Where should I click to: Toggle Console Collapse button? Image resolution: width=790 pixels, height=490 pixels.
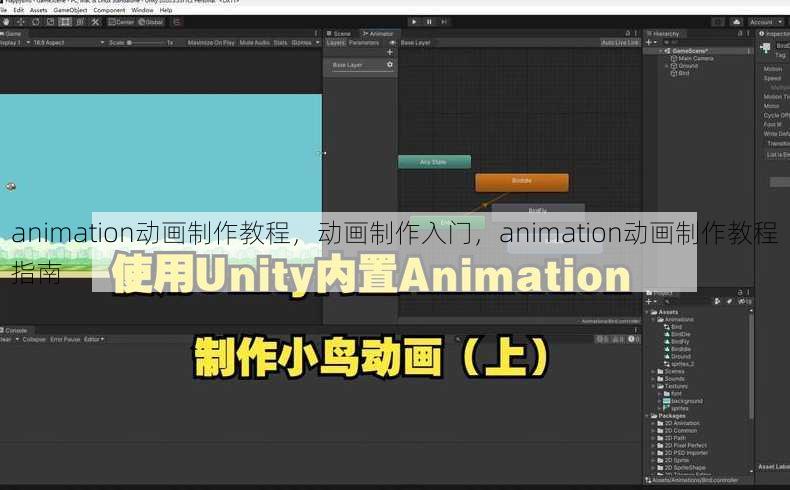34,339
